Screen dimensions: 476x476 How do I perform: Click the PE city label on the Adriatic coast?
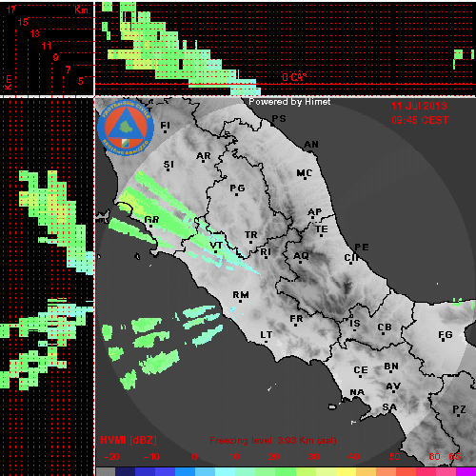pyautogui.click(x=362, y=247)
